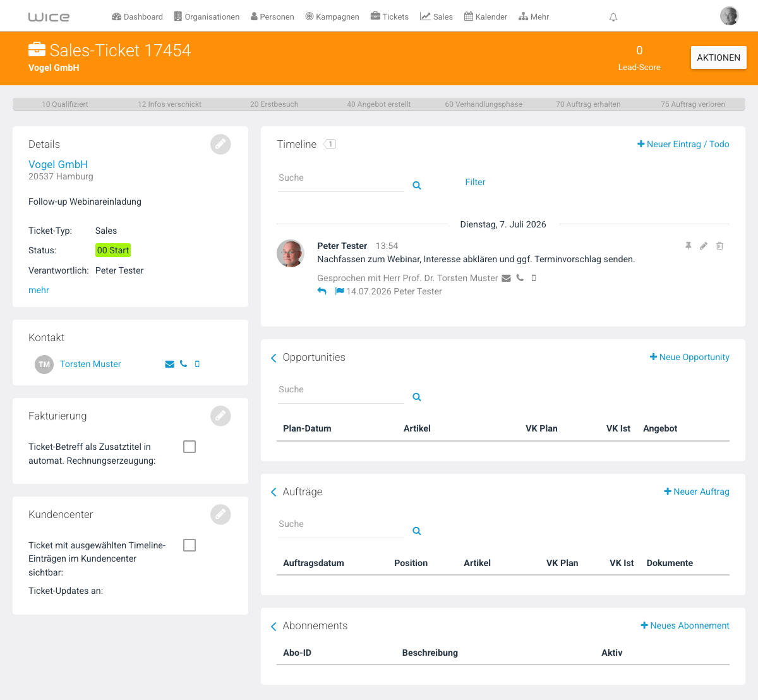The image size is (758, 700).
Task: Delete the timeline entry trash icon
Action: [719, 246]
